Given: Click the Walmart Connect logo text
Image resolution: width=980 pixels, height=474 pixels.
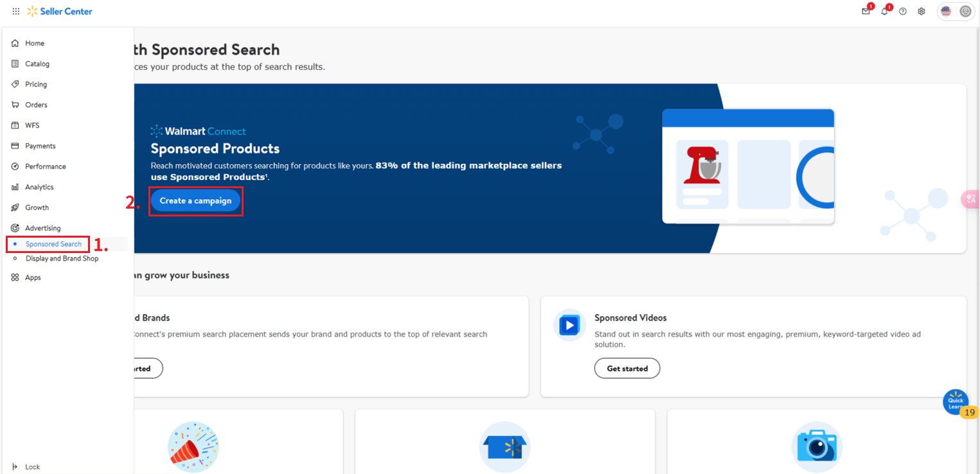Looking at the screenshot, I should [x=199, y=131].
